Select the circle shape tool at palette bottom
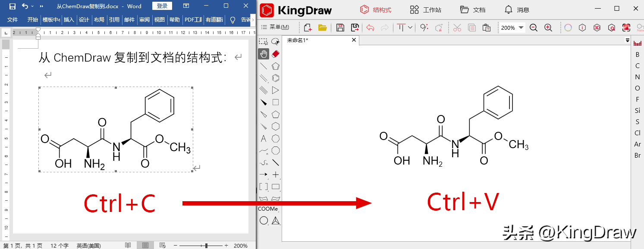 [263, 221]
